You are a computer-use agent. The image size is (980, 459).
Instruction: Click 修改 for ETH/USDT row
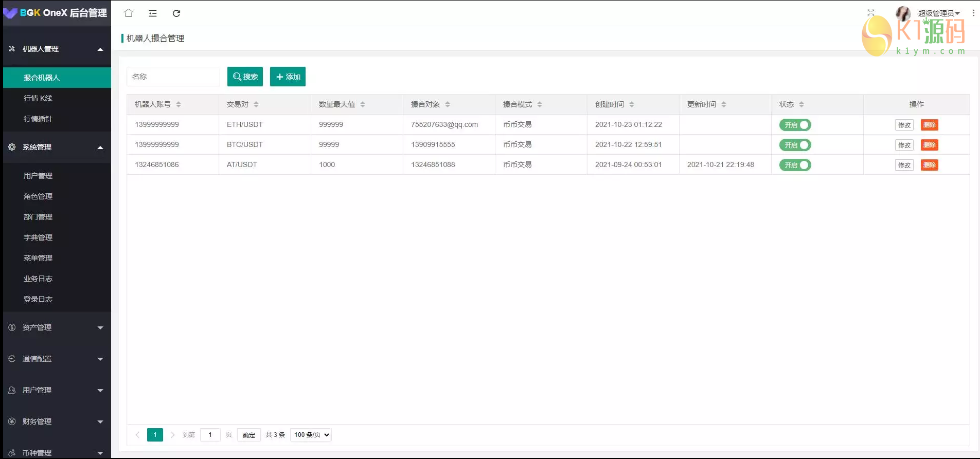pos(904,125)
